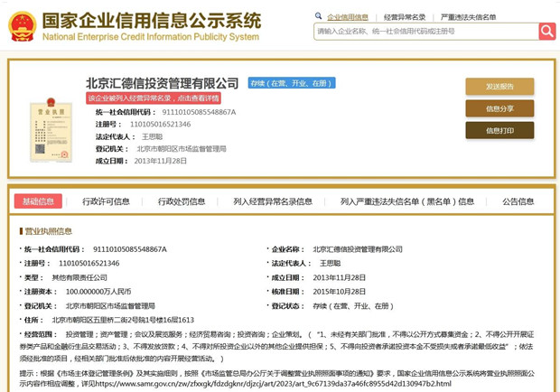Screen dimensions: 560x392
Task: Click the samr.gov.cn URL in the notice
Action: pyautogui.click(x=274, y=384)
